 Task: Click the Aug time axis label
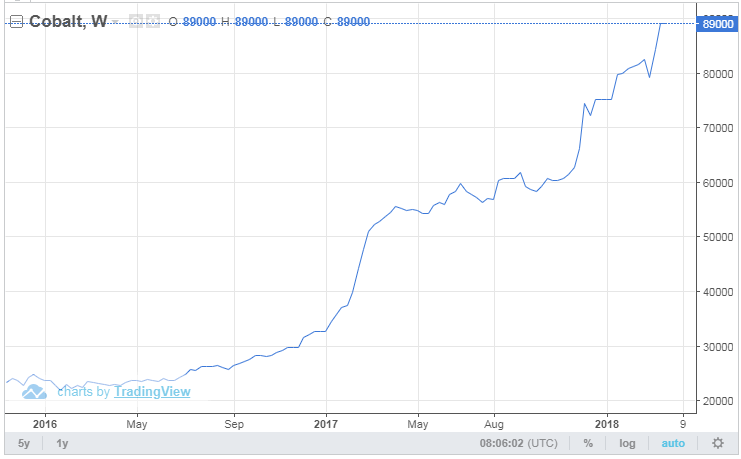pos(494,424)
